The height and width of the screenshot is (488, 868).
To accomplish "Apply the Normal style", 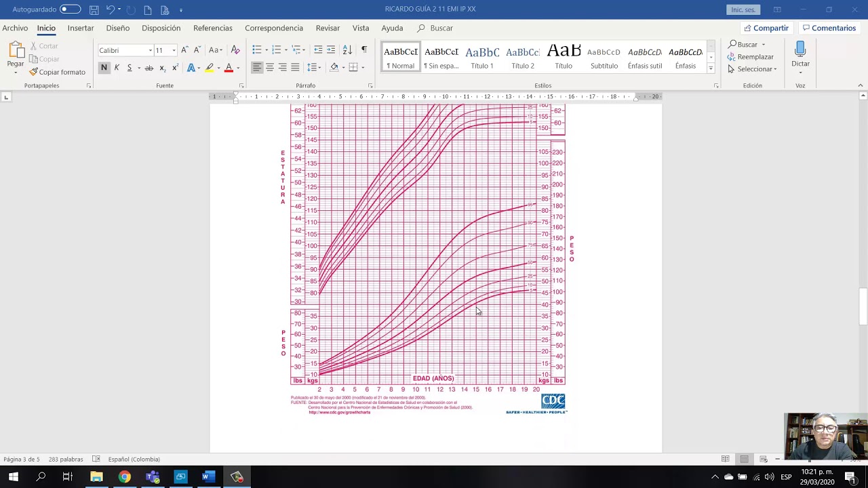I will pos(401,57).
